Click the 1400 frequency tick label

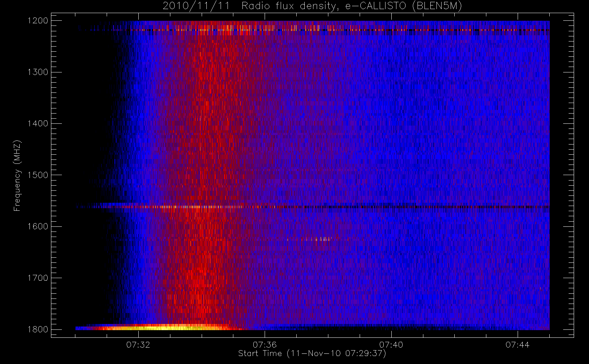coord(38,124)
